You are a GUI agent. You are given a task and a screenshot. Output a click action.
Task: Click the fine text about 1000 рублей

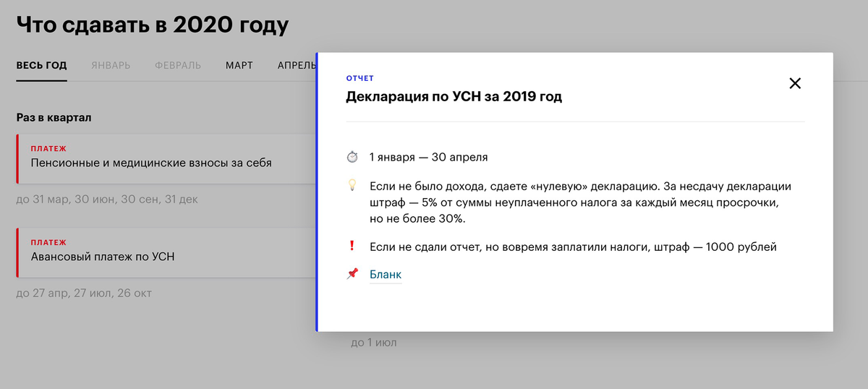coord(573,247)
